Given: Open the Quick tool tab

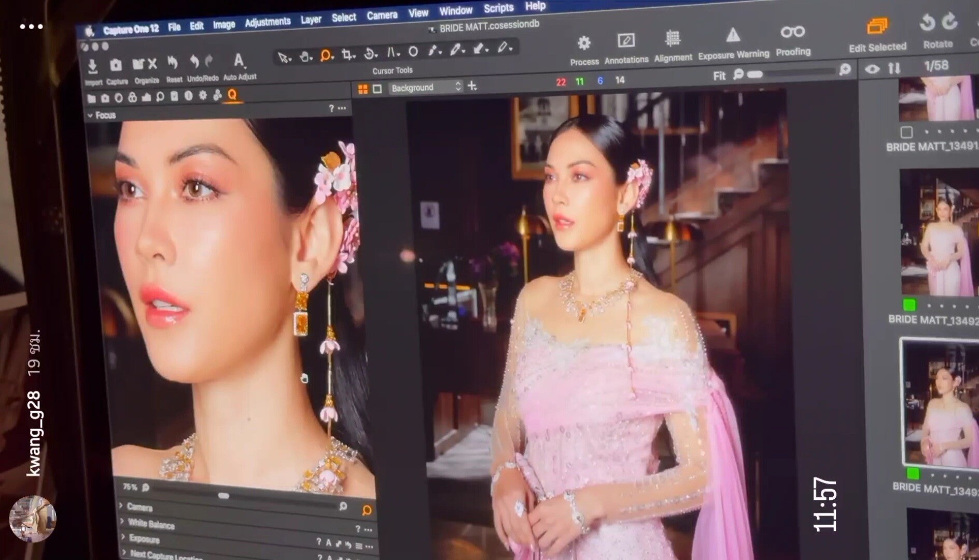Looking at the screenshot, I should point(232,94).
